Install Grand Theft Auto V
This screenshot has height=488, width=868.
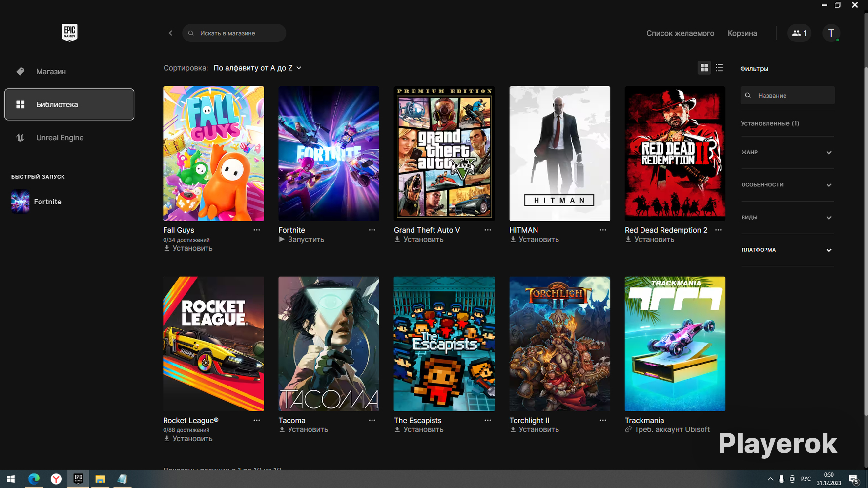(419, 240)
